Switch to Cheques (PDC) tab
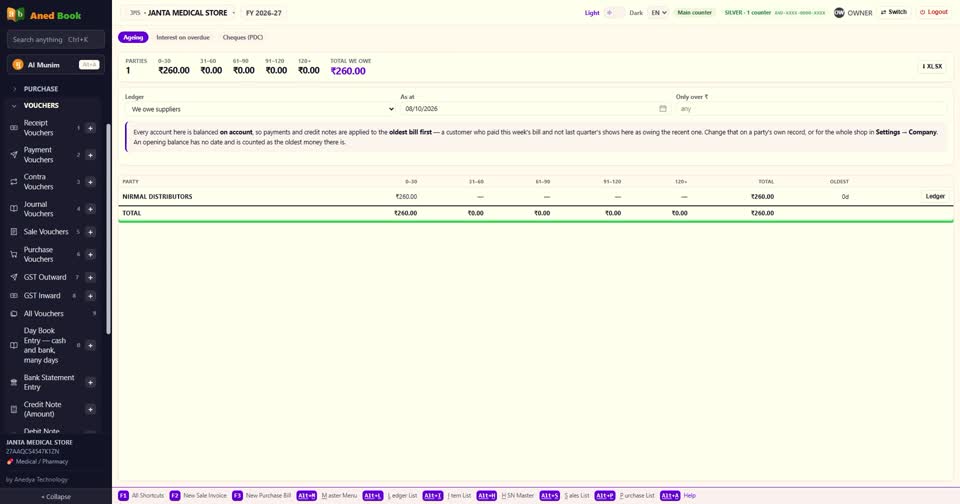This screenshot has height=504, width=960. pos(242,37)
